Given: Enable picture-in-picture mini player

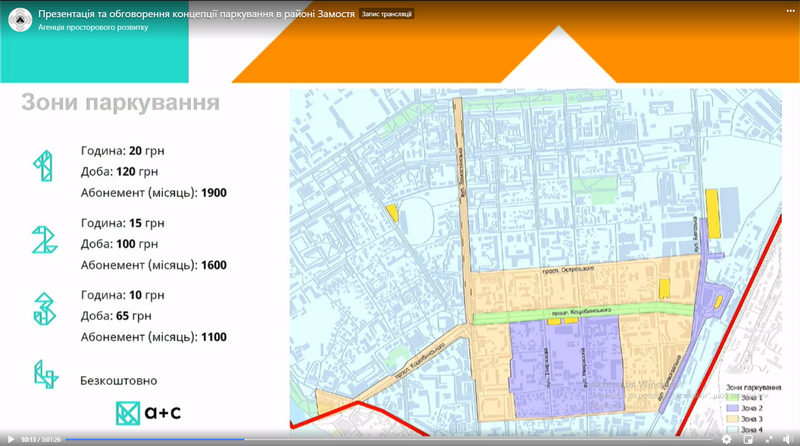Looking at the screenshot, I should pyautogui.click(x=748, y=439).
